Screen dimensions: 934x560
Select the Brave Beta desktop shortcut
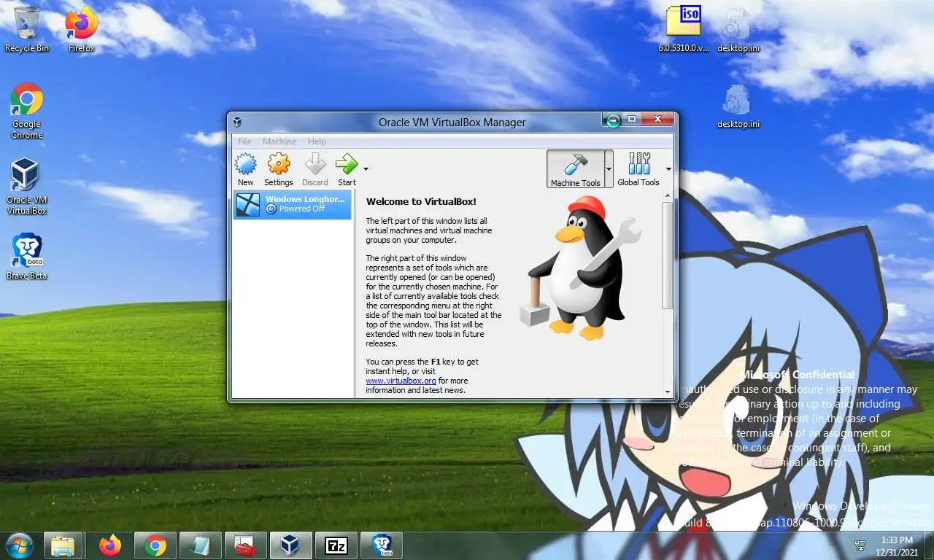(x=27, y=257)
